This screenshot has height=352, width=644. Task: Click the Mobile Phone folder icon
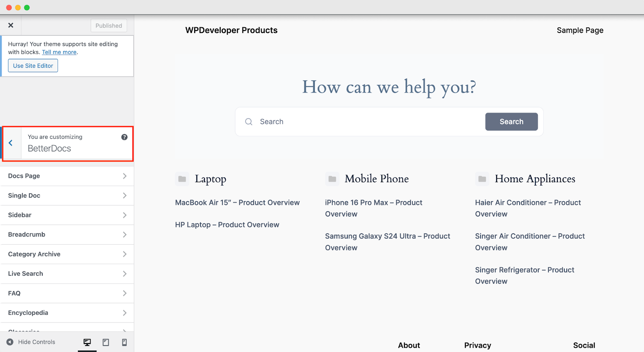[332, 179]
